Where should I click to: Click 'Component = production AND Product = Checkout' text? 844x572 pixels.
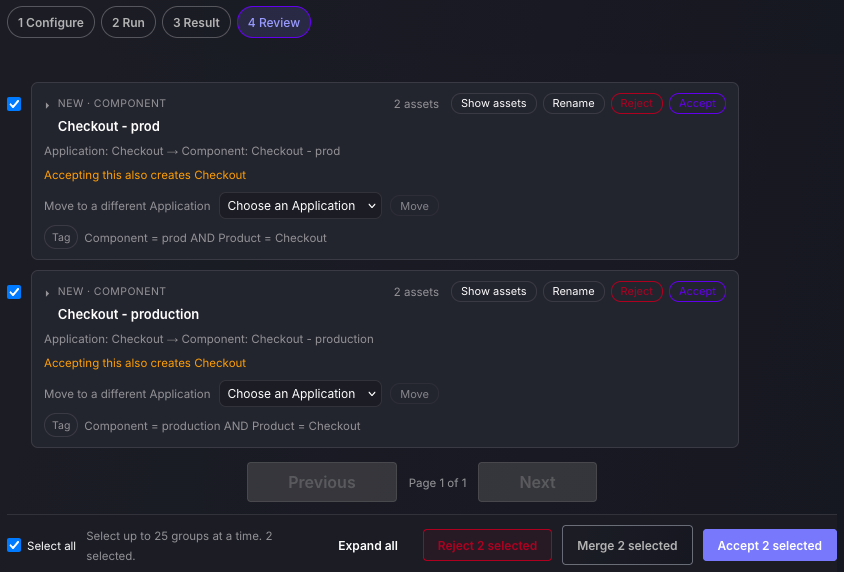click(222, 426)
